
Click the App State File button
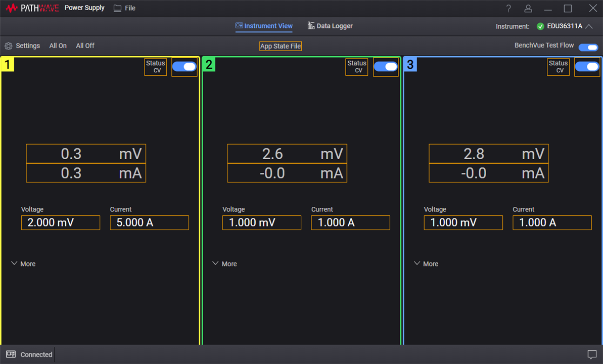coord(281,46)
